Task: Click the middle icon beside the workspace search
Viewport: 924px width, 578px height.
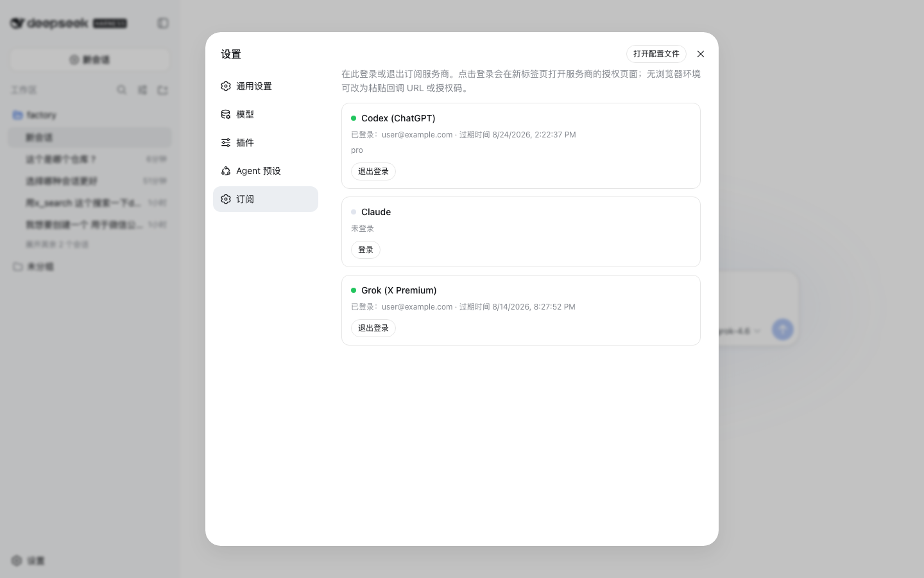Action: (142, 90)
